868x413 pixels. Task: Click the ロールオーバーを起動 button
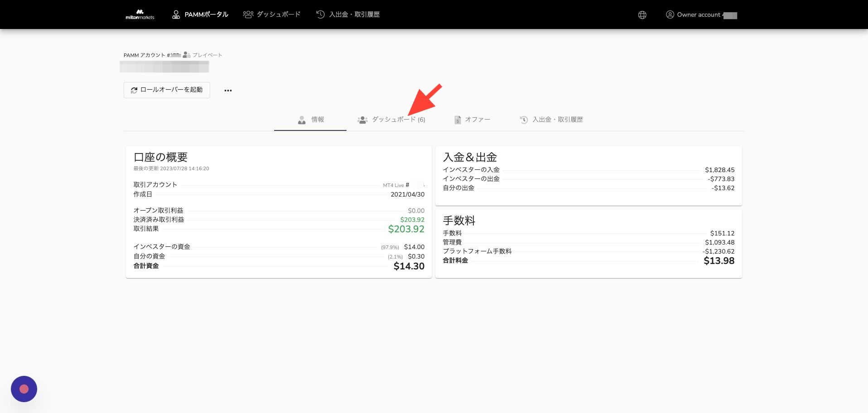[x=167, y=90]
